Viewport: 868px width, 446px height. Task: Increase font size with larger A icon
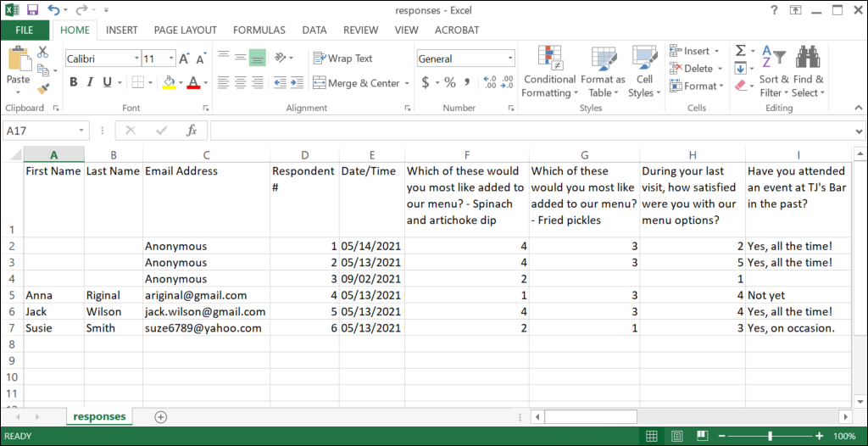tap(184, 59)
